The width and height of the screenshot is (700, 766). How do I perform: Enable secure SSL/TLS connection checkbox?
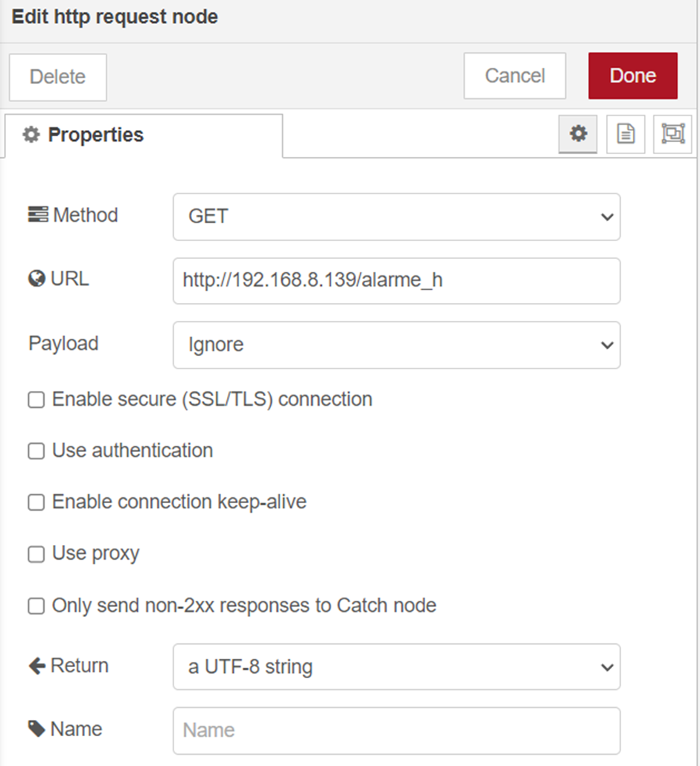coord(36,400)
